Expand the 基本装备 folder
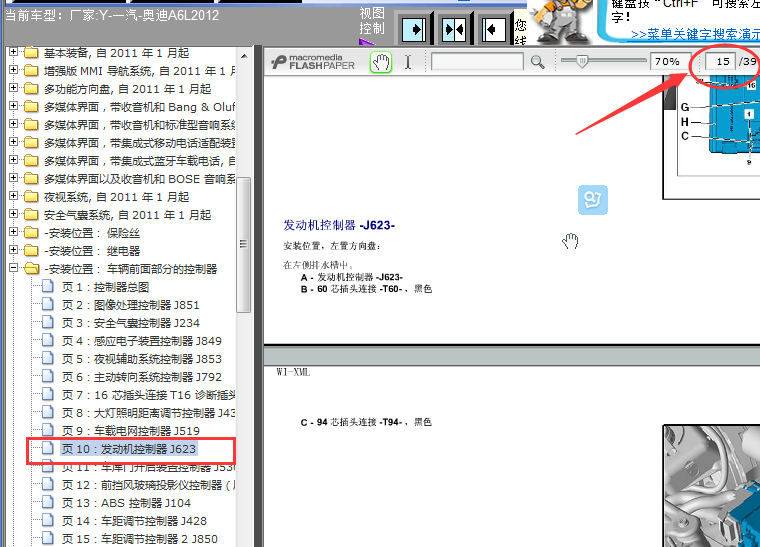The width and height of the screenshot is (760, 547). [14, 52]
